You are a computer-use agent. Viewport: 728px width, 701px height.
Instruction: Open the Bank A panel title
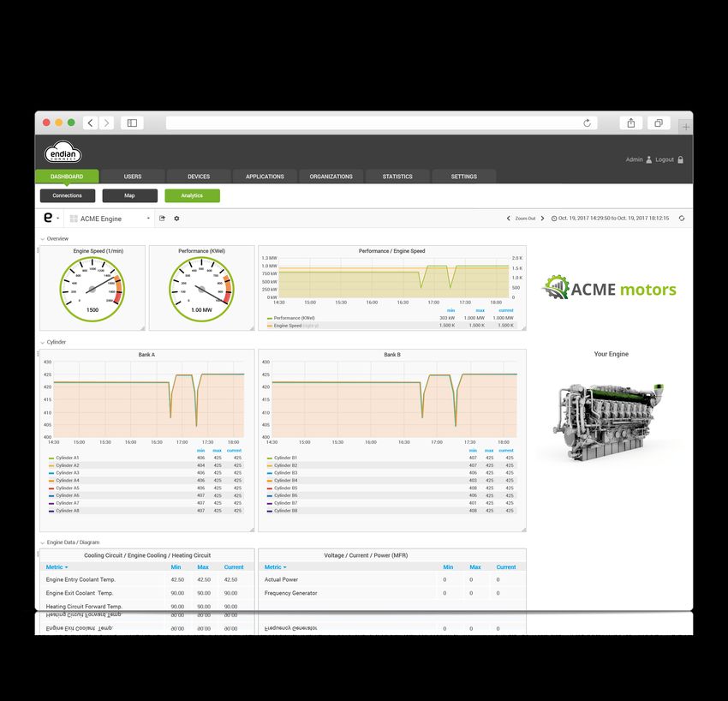[146, 355]
